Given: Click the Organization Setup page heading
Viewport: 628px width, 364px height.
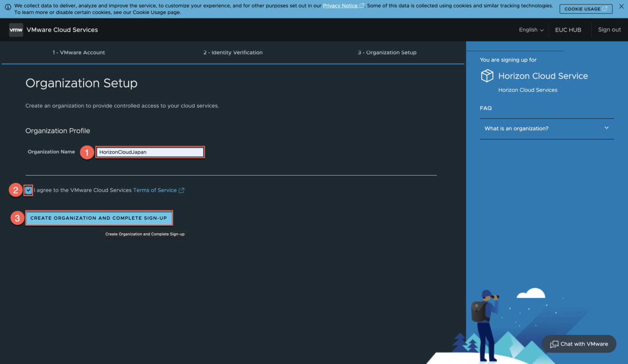Looking at the screenshot, I should (x=81, y=83).
